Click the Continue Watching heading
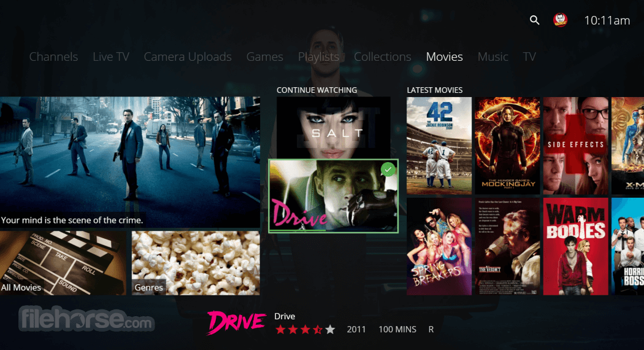Viewport: 644px width, 350px height. point(316,90)
